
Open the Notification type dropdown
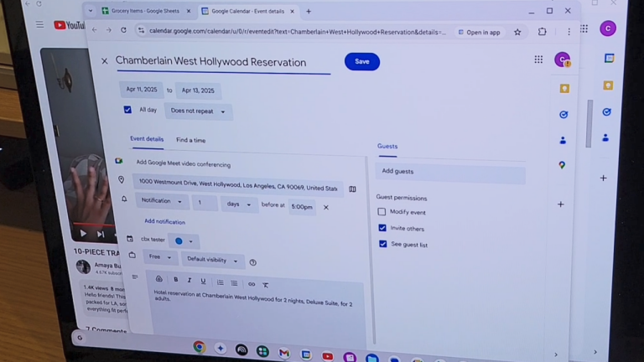[161, 201]
